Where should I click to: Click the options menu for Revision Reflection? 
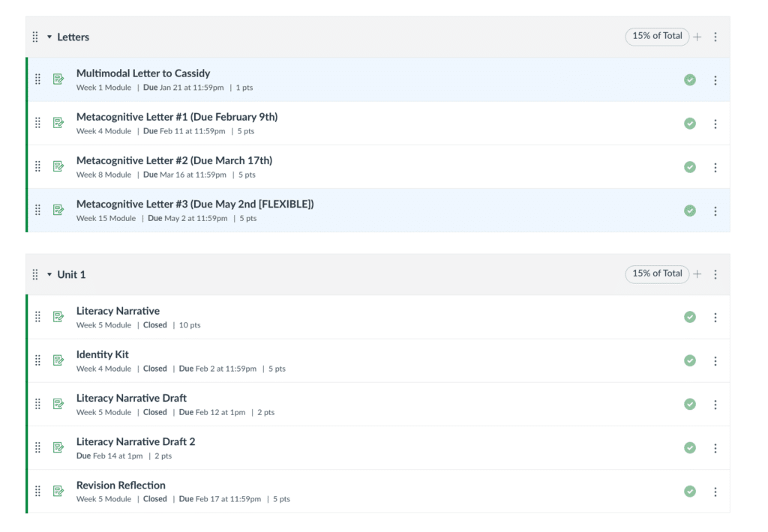pos(715,491)
